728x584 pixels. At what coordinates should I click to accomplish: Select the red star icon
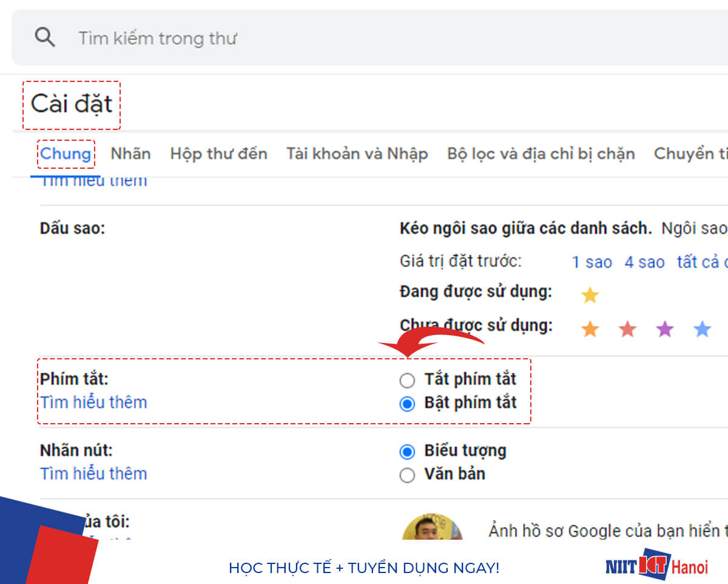point(627,328)
